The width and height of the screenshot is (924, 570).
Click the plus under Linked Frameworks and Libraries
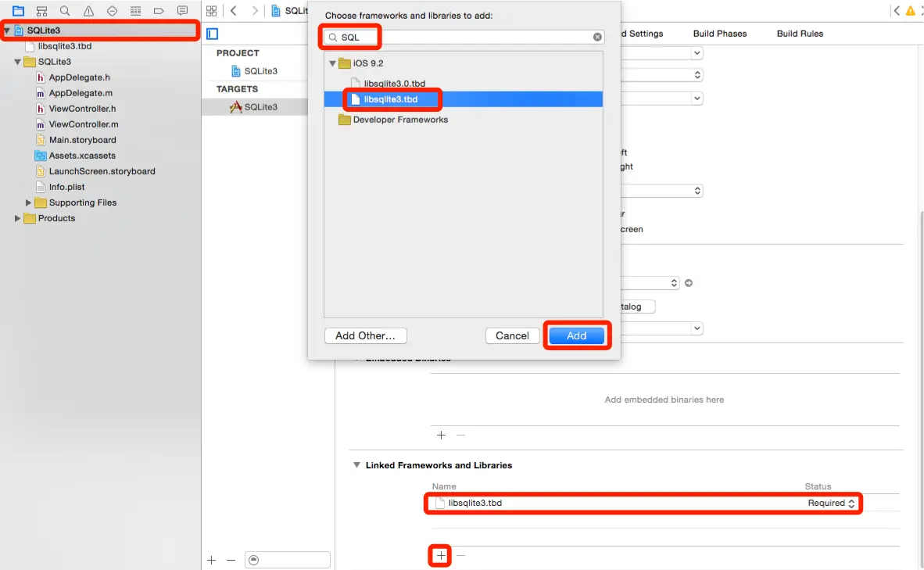click(x=441, y=555)
